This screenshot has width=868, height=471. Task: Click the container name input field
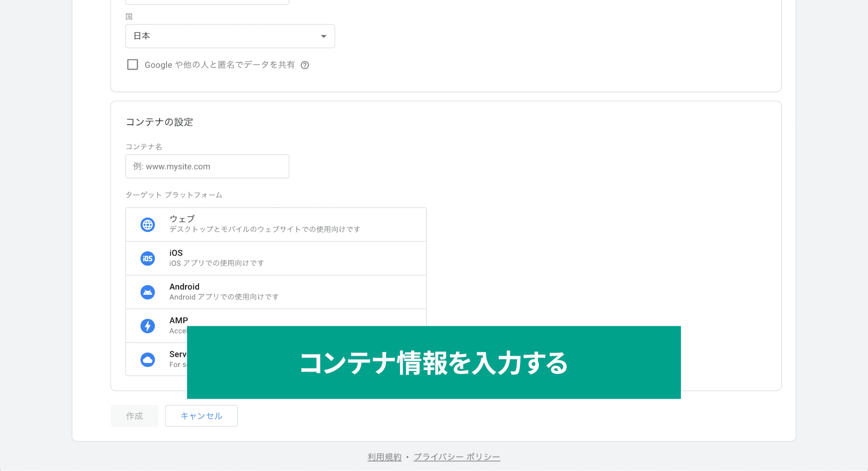(207, 166)
